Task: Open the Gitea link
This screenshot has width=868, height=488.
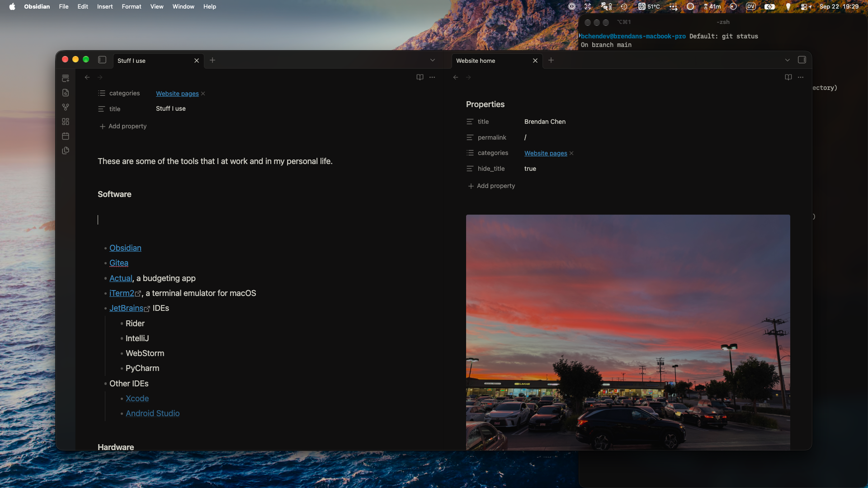Action: (119, 263)
